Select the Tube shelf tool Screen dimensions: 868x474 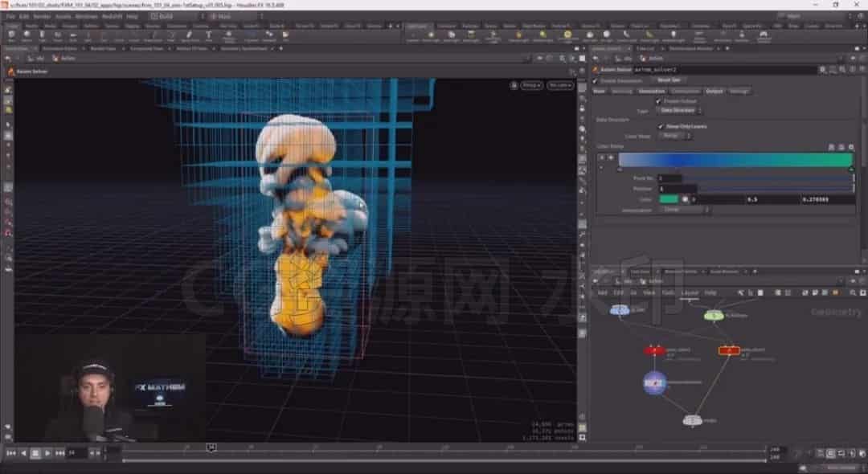tap(42, 36)
